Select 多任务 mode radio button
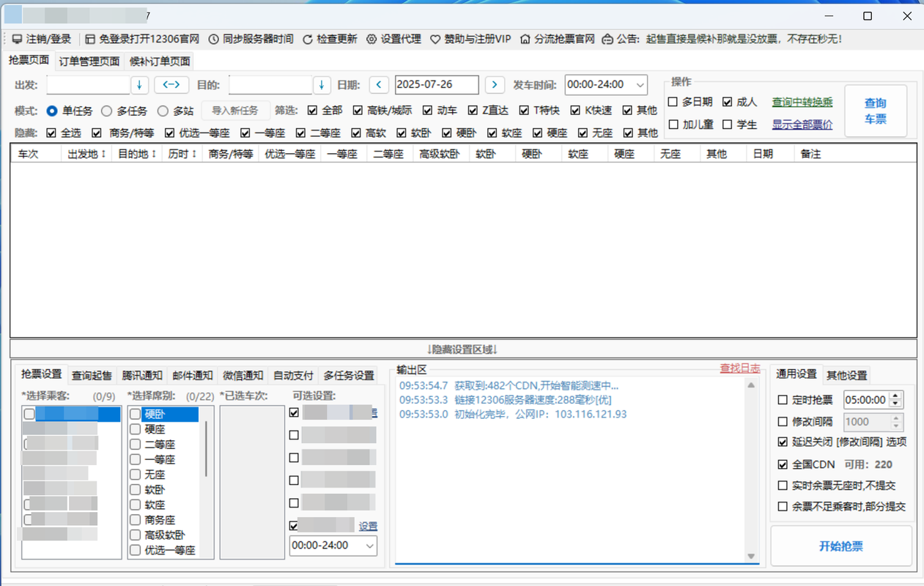 (x=107, y=111)
